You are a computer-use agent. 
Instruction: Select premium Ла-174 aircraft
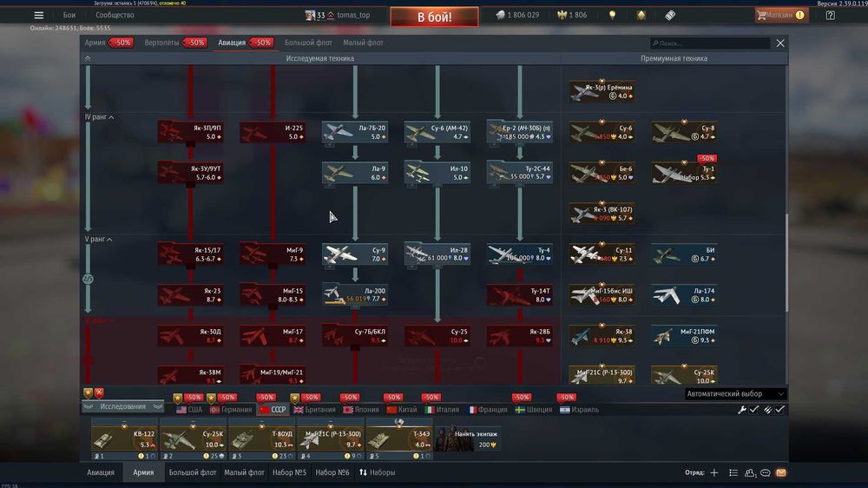[x=684, y=294]
